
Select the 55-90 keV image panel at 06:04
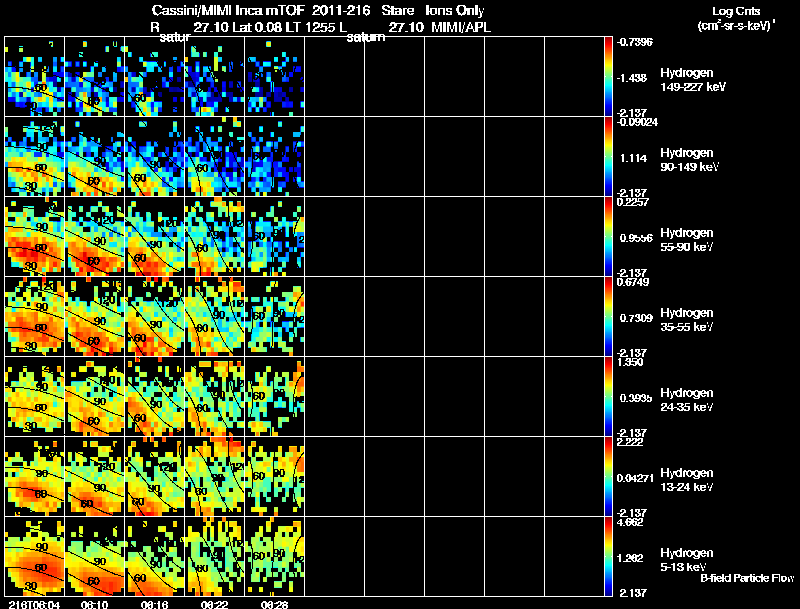tap(35, 237)
